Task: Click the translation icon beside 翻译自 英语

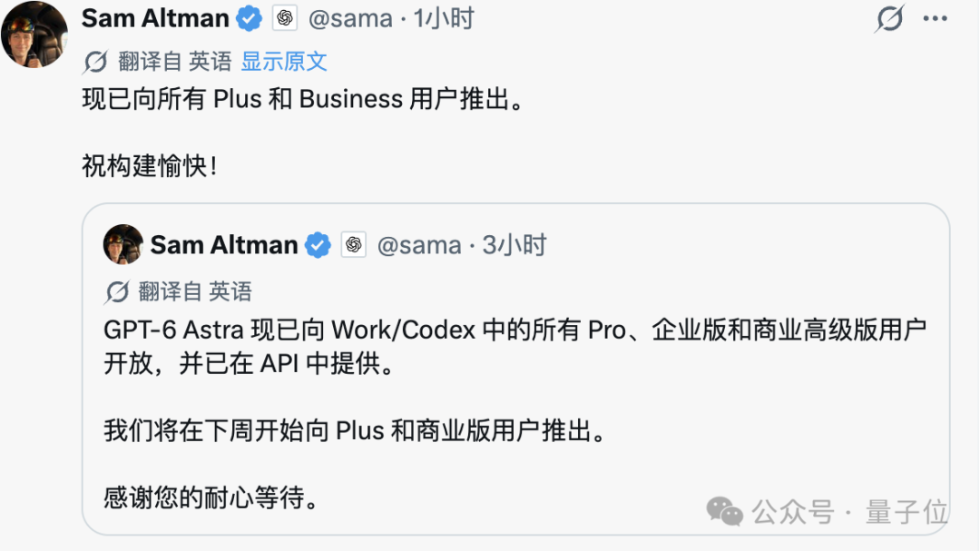Action: [95, 62]
